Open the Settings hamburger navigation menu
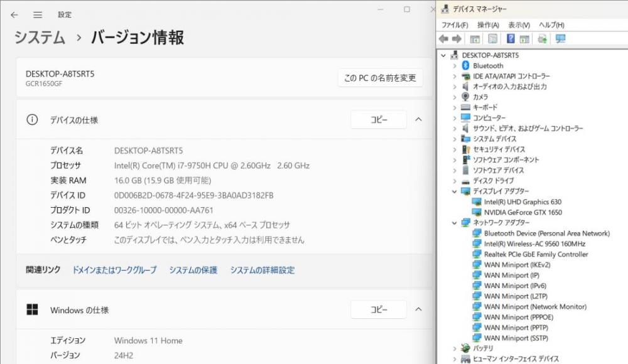 (x=38, y=15)
